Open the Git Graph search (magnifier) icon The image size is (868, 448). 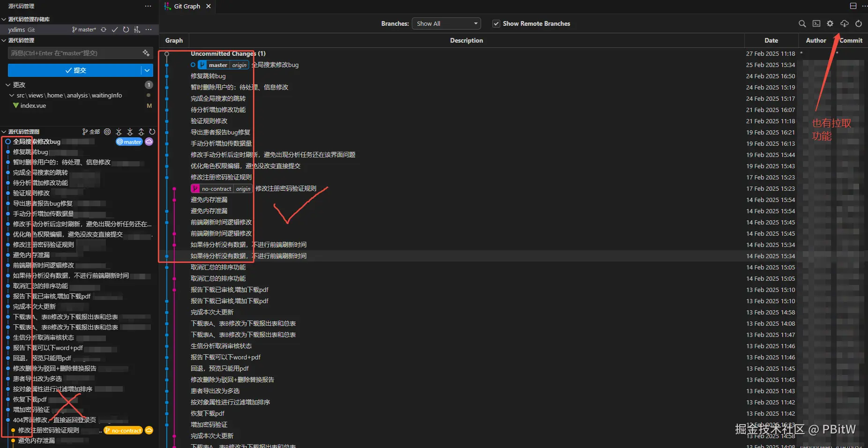point(802,23)
